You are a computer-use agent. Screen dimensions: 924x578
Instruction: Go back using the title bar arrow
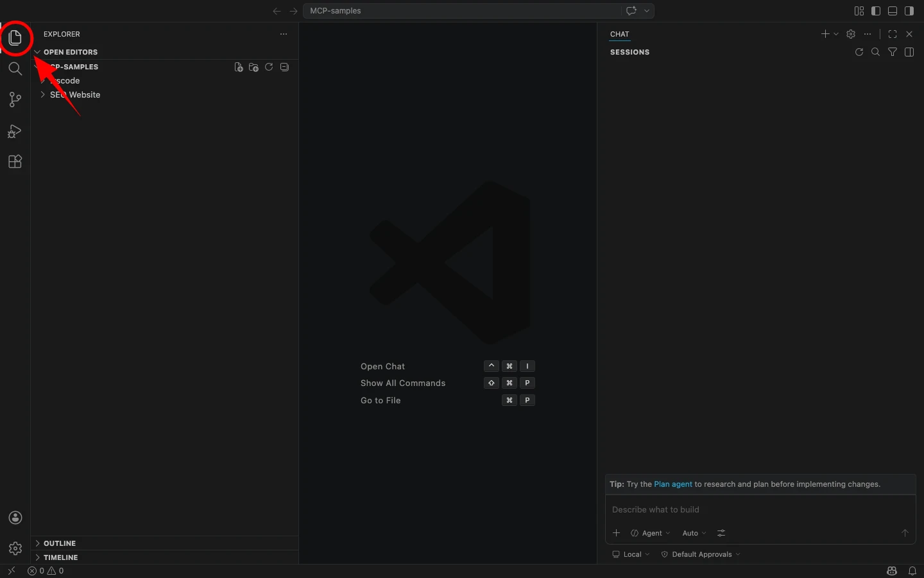point(277,11)
